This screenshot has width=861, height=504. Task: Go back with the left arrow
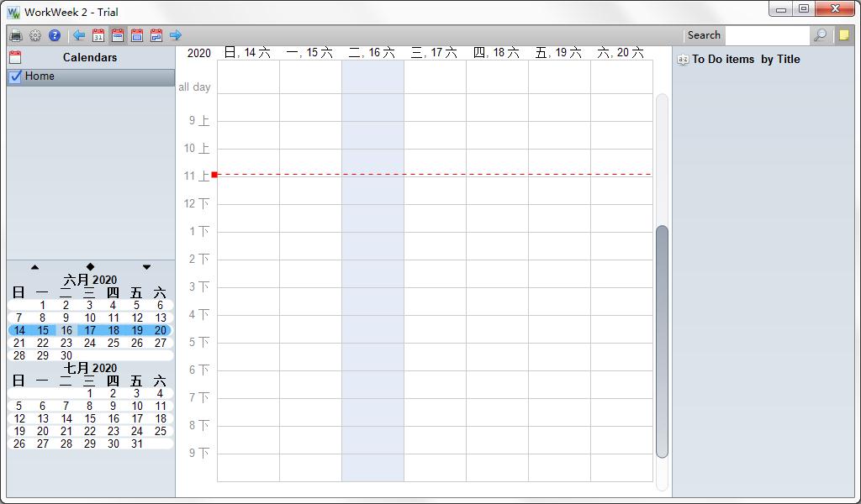click(79, 35)
